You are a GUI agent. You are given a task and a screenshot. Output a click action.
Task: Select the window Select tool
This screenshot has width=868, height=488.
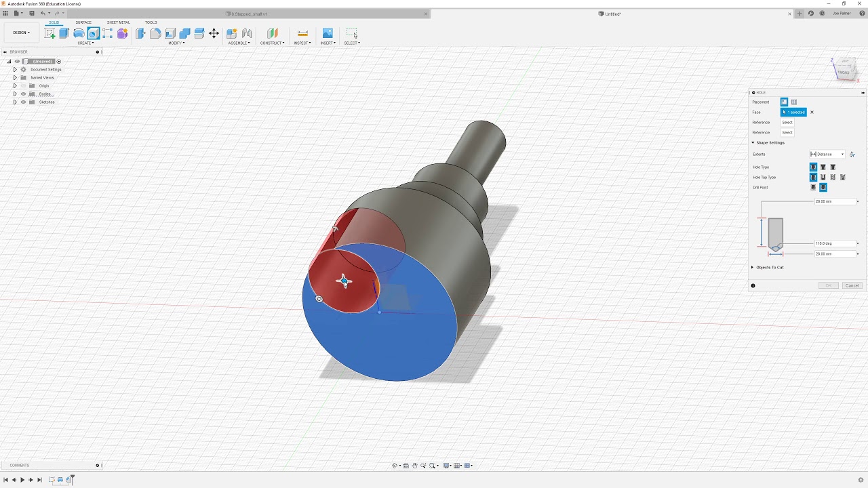pos(351,33)
